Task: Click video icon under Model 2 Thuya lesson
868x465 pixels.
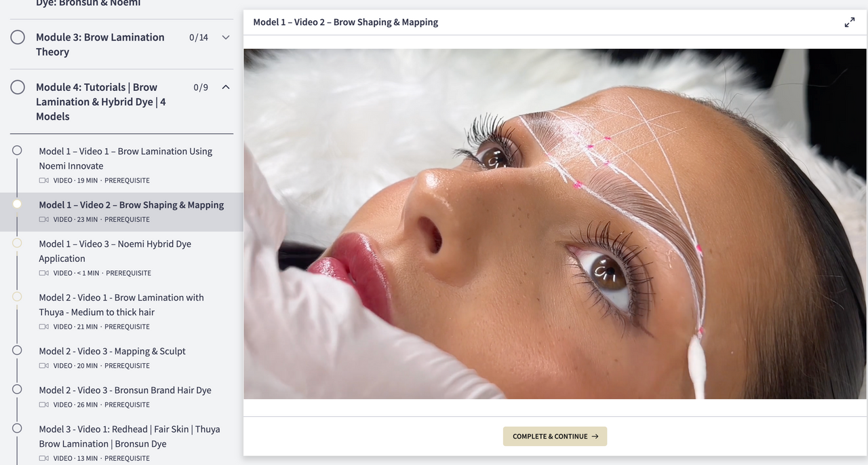Action: tap(44, 327)
